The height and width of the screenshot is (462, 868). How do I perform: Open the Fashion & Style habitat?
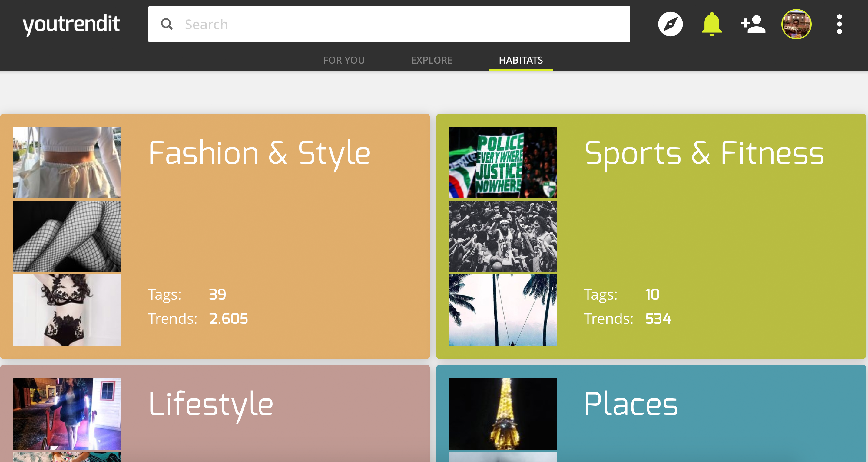(260, 154)
